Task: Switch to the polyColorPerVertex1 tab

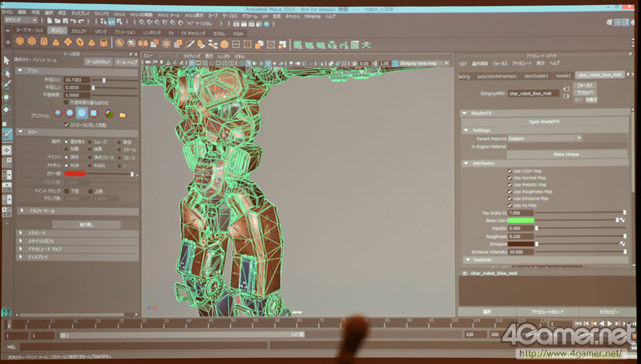Action: tap(496, 76)
